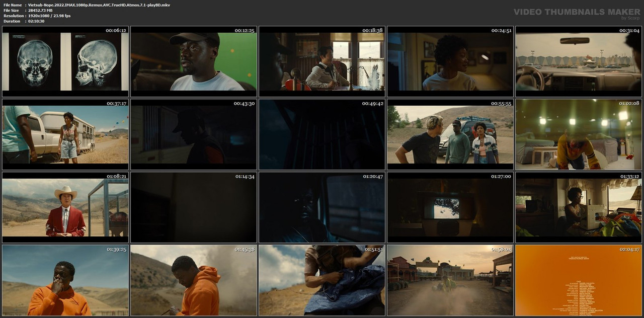This screenshot has width=644, height=318.
Task: Click the thumbnail stamped 00:18:38
Action: click(x=322, y=61)
